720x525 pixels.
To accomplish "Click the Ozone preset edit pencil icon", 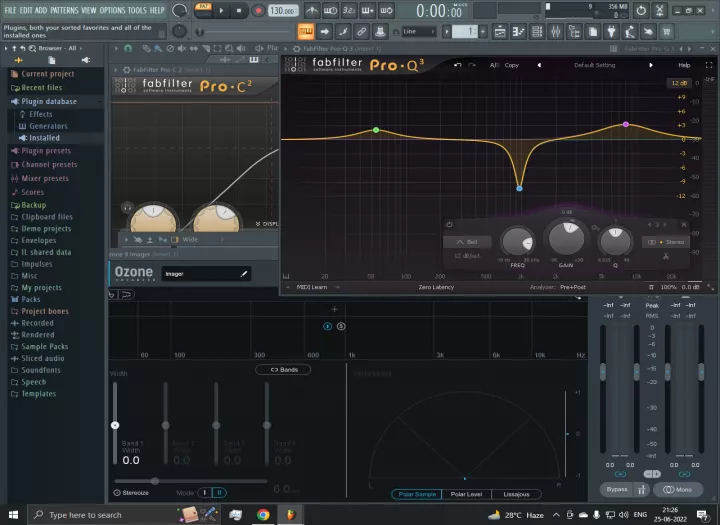I will [244, 274].
